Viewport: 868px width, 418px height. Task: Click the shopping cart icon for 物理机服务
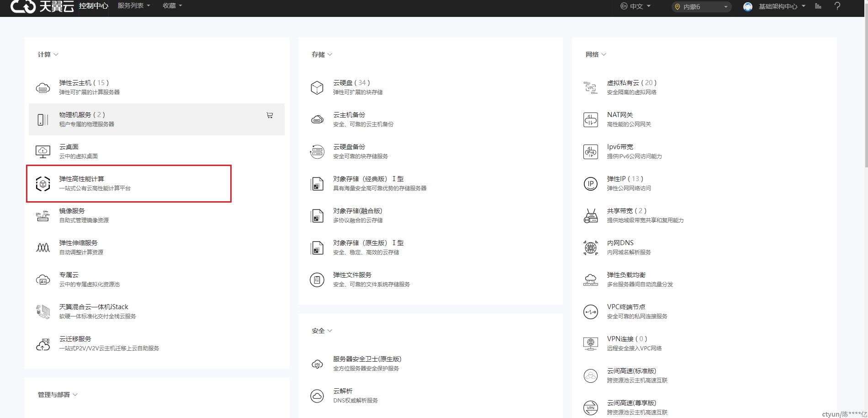[x=270, y=115]
